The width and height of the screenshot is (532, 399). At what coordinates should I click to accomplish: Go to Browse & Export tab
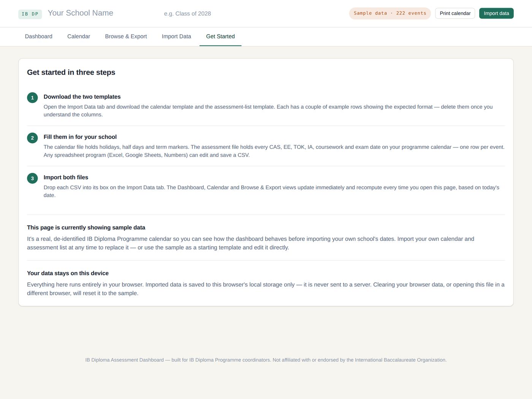point(126,36)
